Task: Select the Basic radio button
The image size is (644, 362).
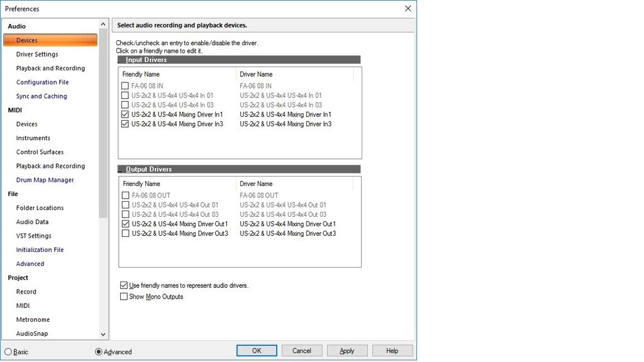Action: pyautogui.click(x=8, y=352)
